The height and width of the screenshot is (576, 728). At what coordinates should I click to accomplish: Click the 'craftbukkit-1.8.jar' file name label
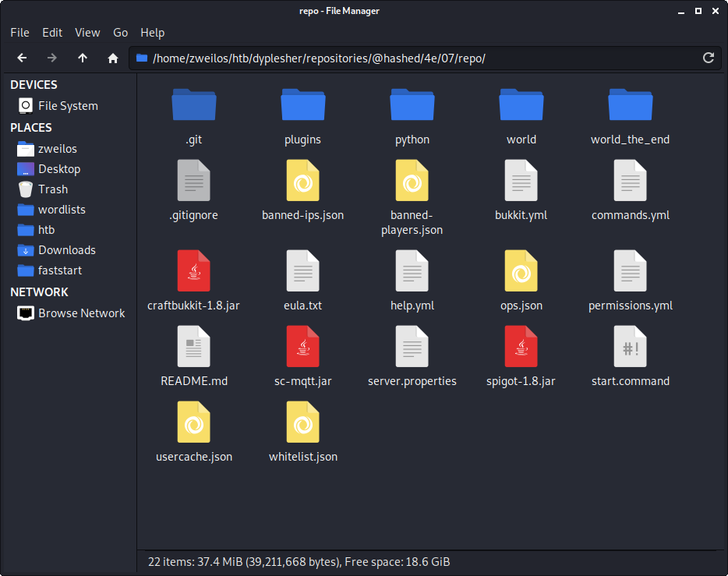pos(193,306)
